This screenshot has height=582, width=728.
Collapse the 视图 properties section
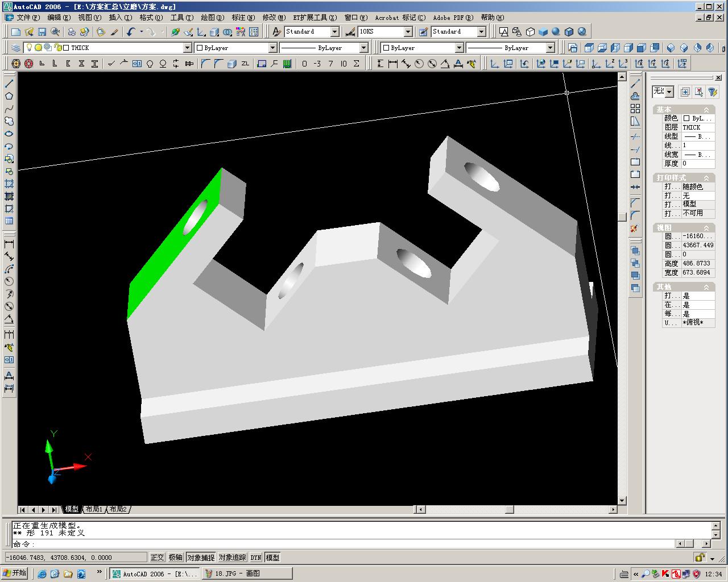[x=706, y=227]
